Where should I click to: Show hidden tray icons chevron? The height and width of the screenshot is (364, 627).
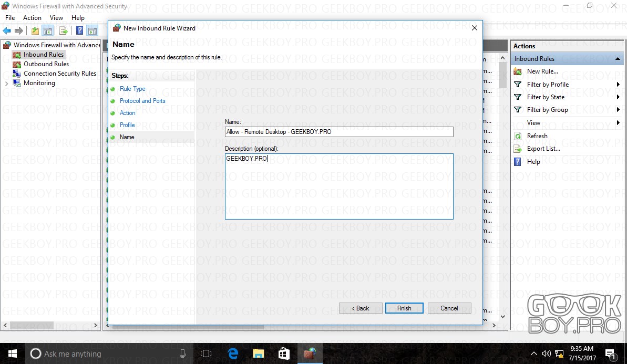pos(533,353)
